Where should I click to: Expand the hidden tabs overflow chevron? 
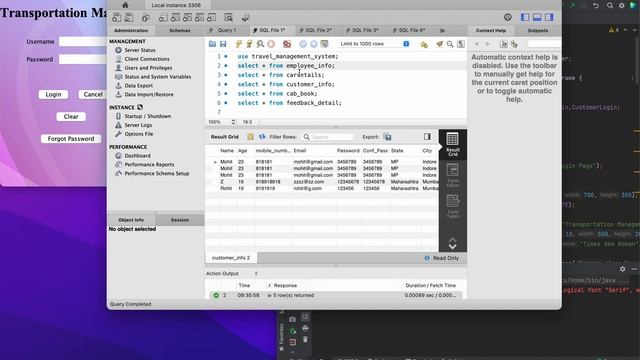coord(442,30)
